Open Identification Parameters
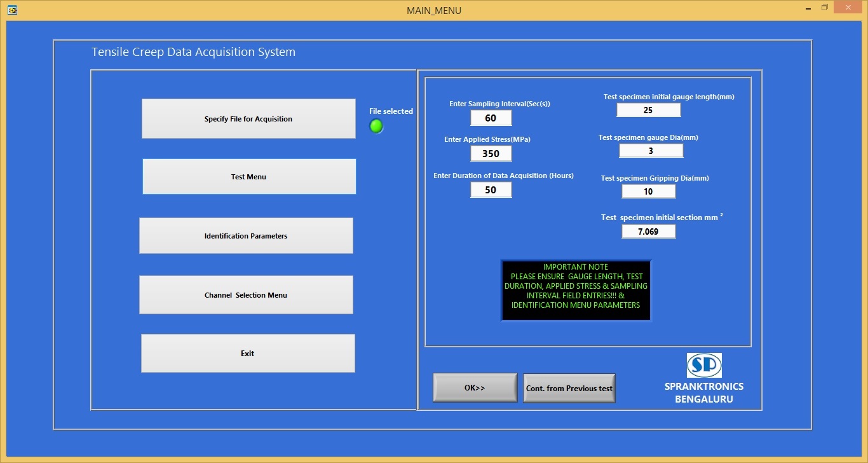The width and height of the screenshot is (868, 463). point(246,235)
